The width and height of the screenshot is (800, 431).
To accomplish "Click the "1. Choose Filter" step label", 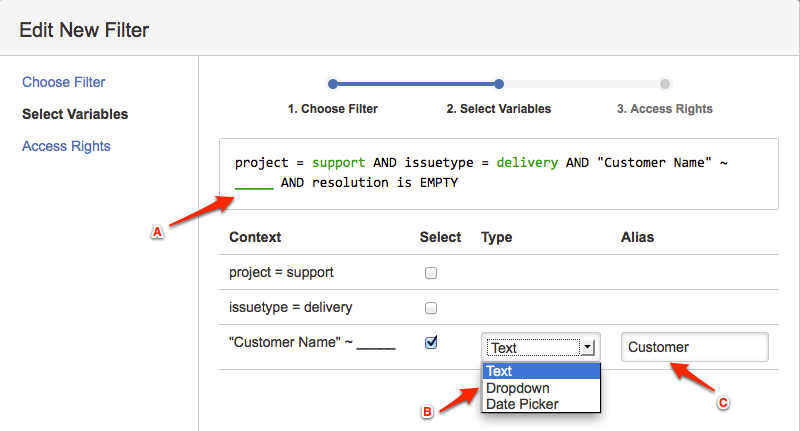I will click(333, 108).
